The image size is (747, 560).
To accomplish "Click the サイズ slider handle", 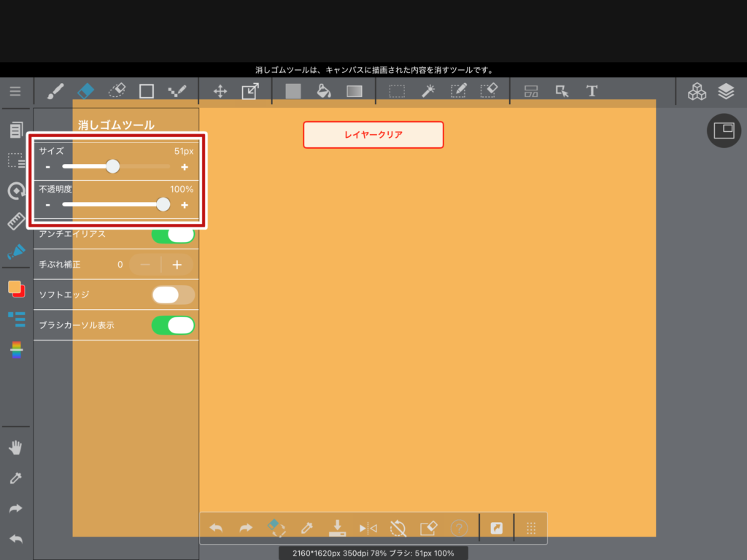I will (x=112, y=166).
